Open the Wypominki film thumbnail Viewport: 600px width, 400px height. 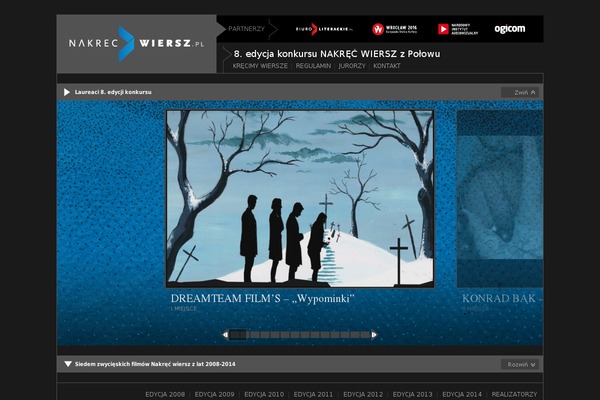coord(300,198)
